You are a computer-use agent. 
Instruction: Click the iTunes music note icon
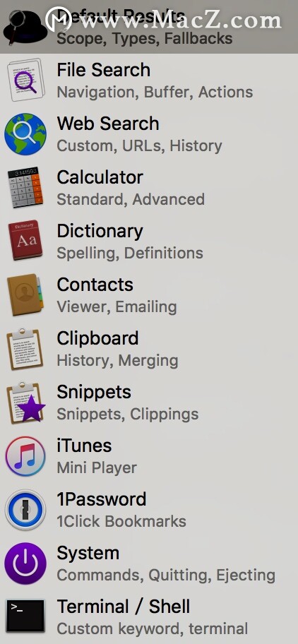[x=25, y=456]
